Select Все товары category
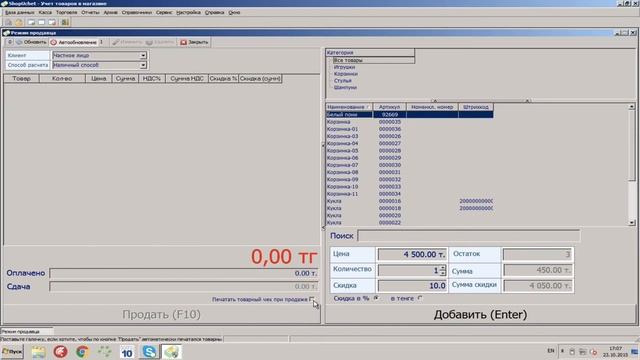Image resolution: width=640 pixels, height=360 pixels. tap(348, 60)
